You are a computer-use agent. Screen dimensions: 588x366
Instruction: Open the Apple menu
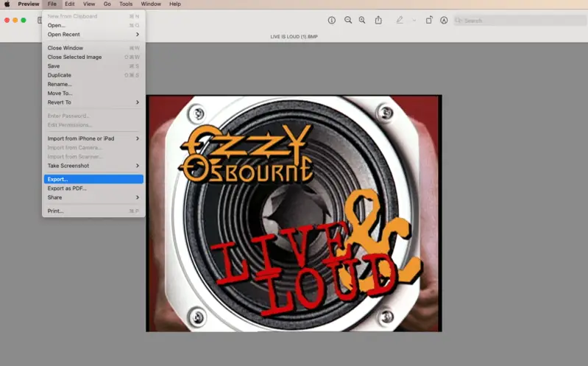click(x=7, y=4)
